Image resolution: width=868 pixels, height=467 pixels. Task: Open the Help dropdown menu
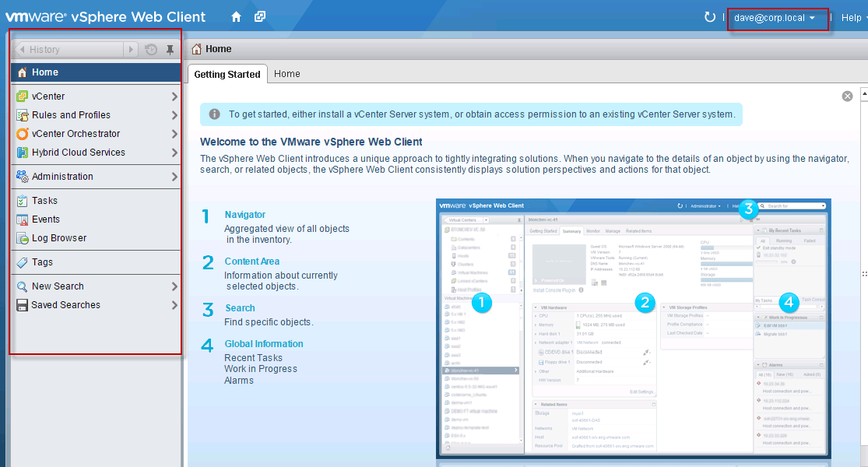click(854, 17)
